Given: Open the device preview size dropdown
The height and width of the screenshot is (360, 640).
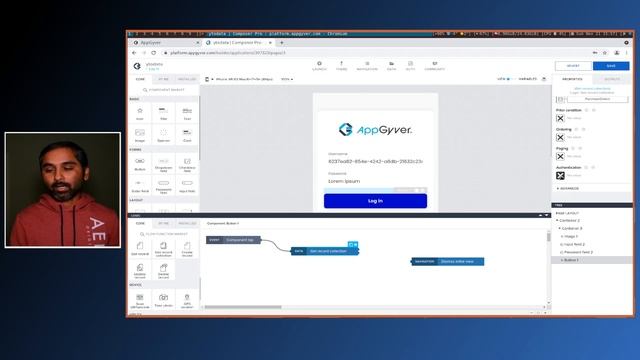Looking at the screenshot, I should (x=241, y=79).
